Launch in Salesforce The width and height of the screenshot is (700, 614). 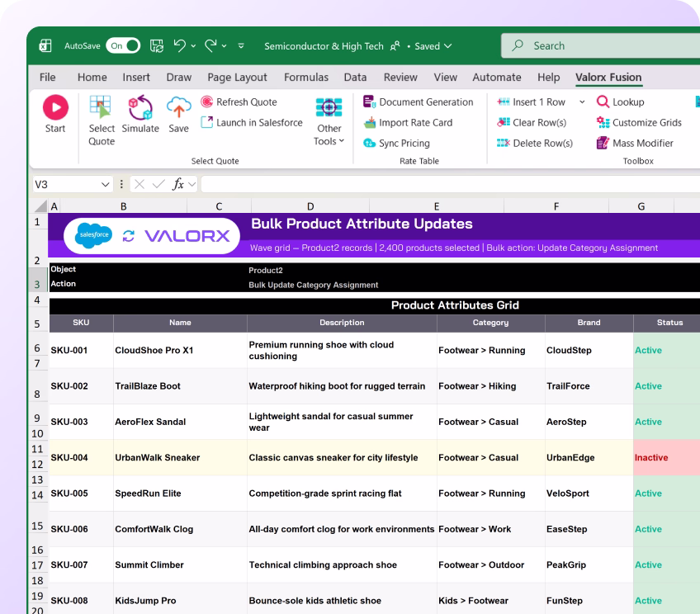(252, 123)
